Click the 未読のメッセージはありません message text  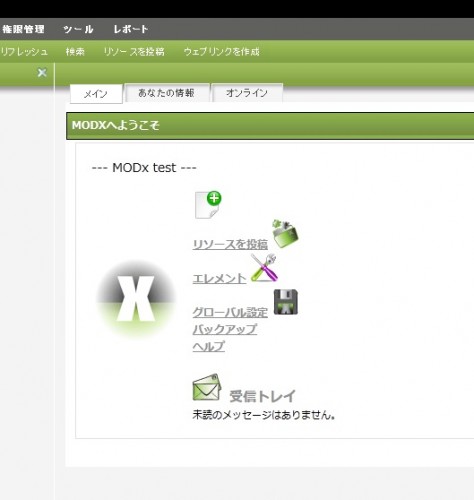[264, 415]
